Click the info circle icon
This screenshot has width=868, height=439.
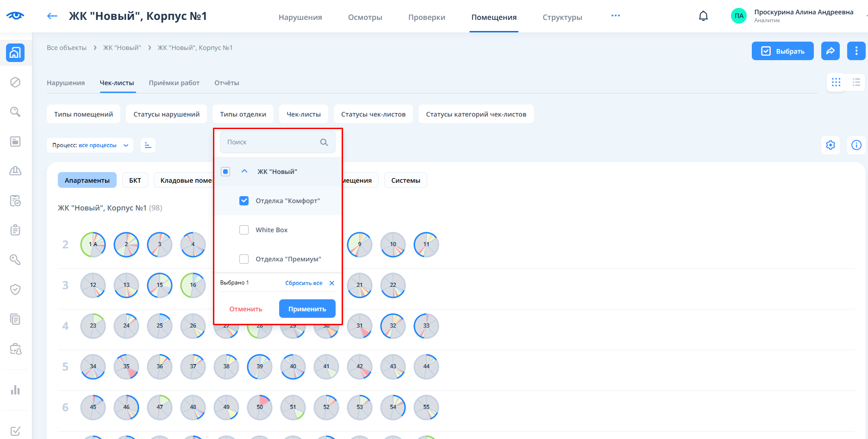tap(856, 145)
